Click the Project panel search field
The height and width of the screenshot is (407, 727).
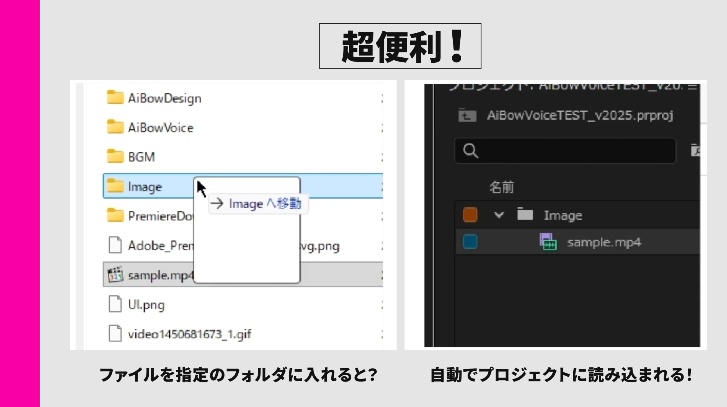565,151
